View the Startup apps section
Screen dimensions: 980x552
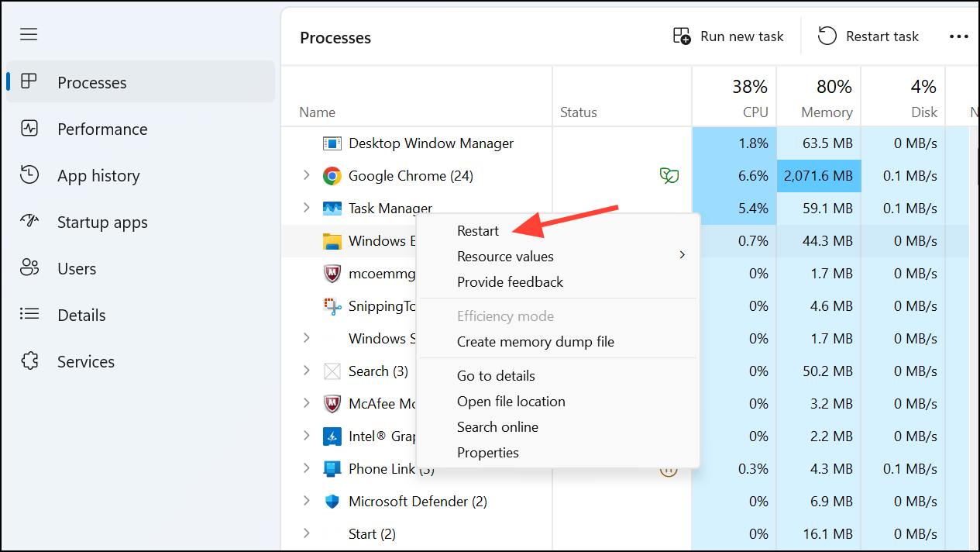click(101, 222)
